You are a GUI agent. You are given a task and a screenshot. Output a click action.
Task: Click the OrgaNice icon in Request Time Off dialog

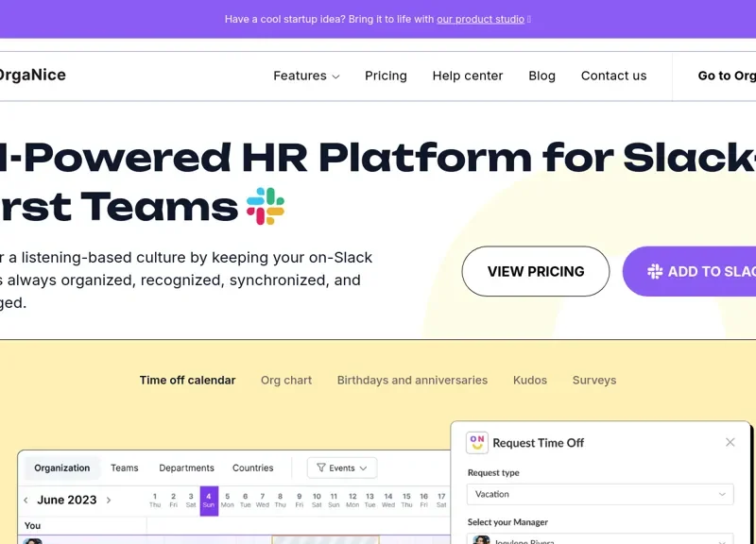pos(477,442)
